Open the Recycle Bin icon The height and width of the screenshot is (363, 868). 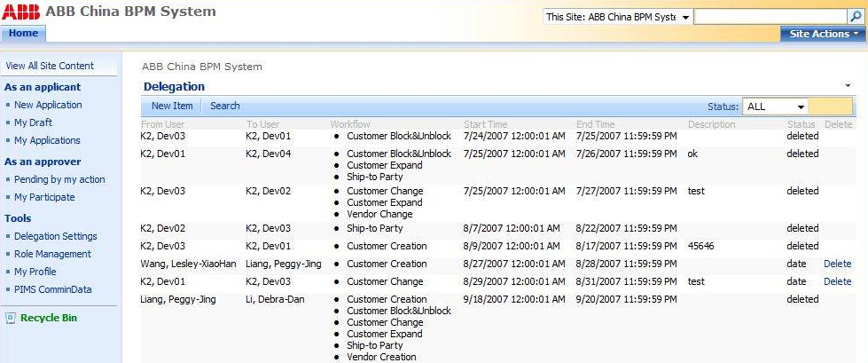[10, 318]
